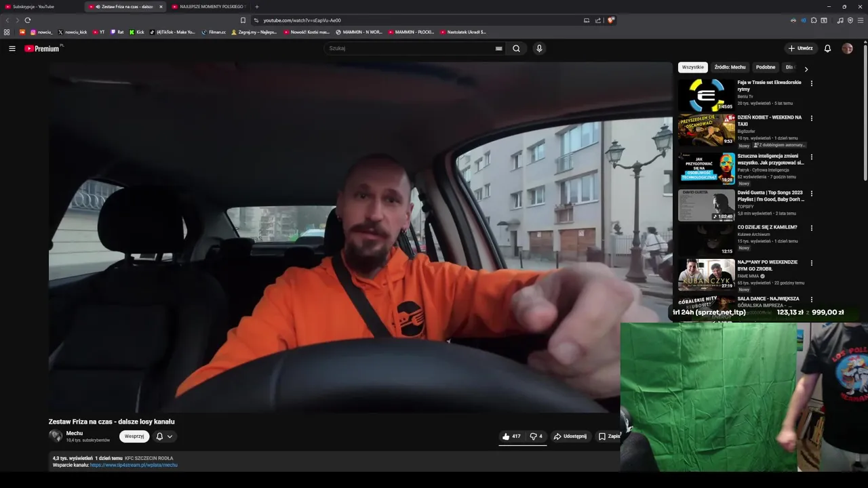Open options for 'David Guetta' playlist video
The width and height of the screenshot is (868, 488).
tap(812, 193)
